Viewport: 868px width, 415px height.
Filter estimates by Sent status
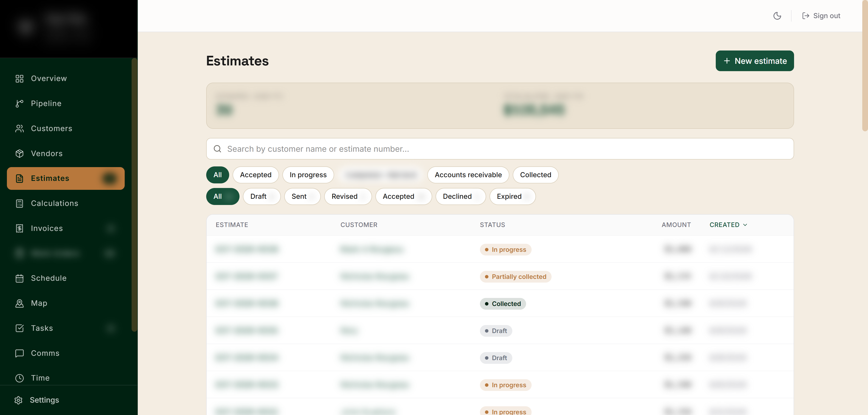pos(302,196)
